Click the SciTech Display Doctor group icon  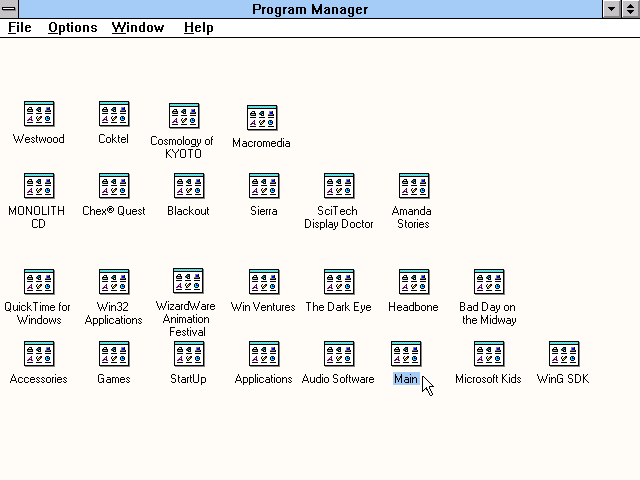(x=339, y=186)
